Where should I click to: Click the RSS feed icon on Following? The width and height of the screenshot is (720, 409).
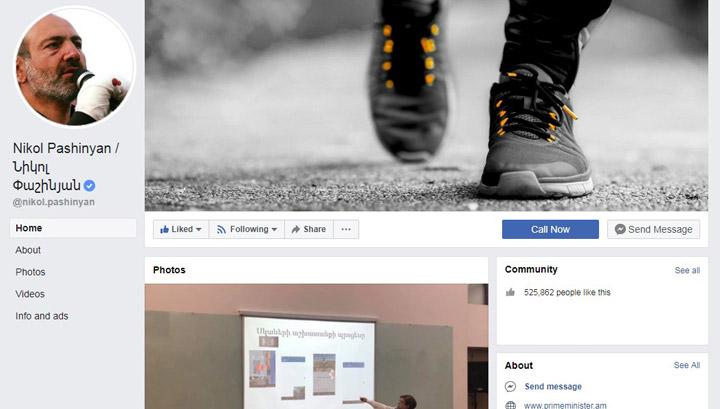point(221,229)
